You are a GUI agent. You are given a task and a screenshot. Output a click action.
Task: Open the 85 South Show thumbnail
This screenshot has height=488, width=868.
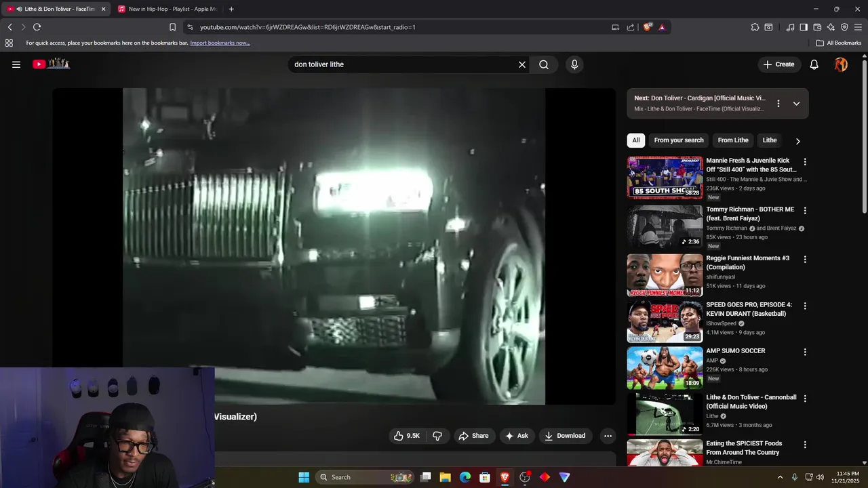pyautogui.click(x=665, y=178)
